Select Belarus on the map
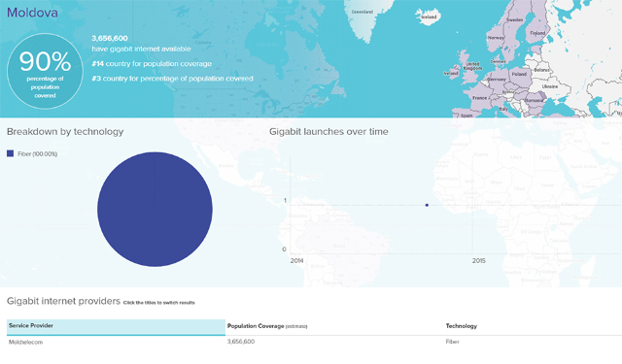622x364 pixels. [x=541, y=70]
